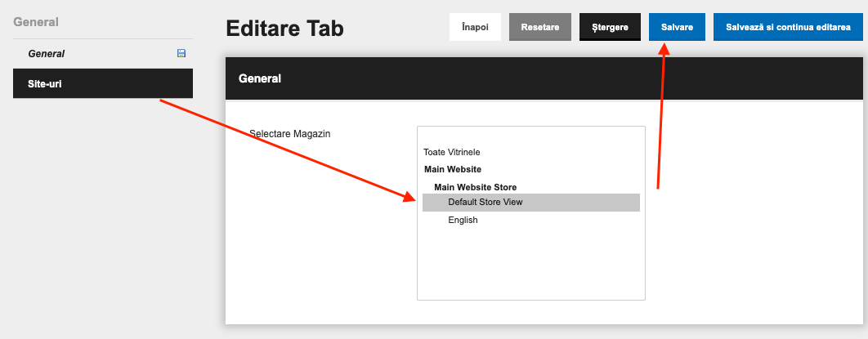Click the Selectare Magazin label
This screenshot has height=339, width=868.
point(289,133)
